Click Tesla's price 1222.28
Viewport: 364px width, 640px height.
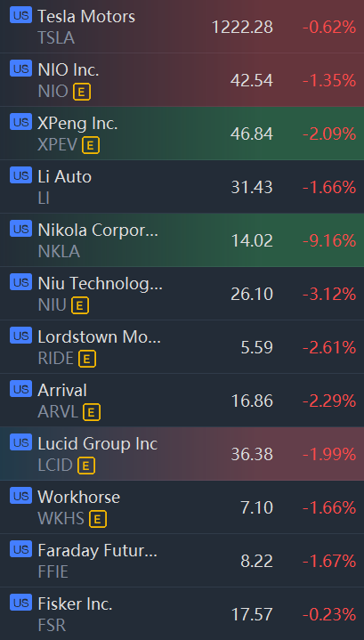click(242, 28)
